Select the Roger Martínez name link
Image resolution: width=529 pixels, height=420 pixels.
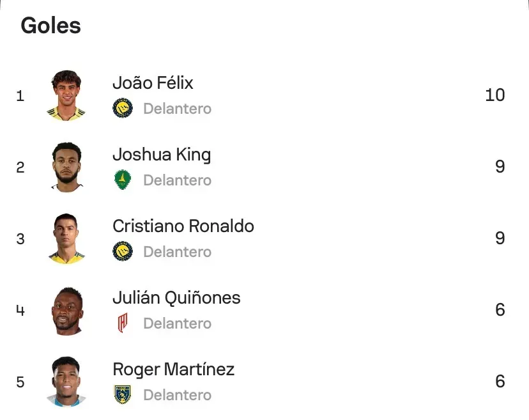click(173, 369)
